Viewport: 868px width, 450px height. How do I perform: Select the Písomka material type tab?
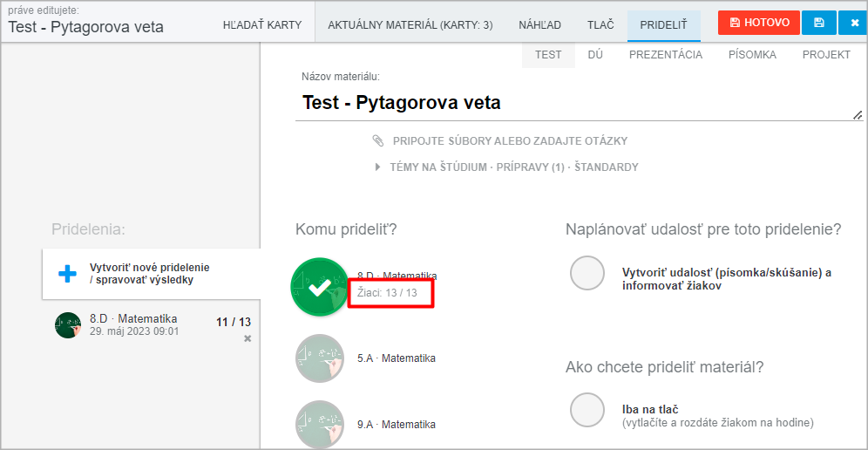752,55
